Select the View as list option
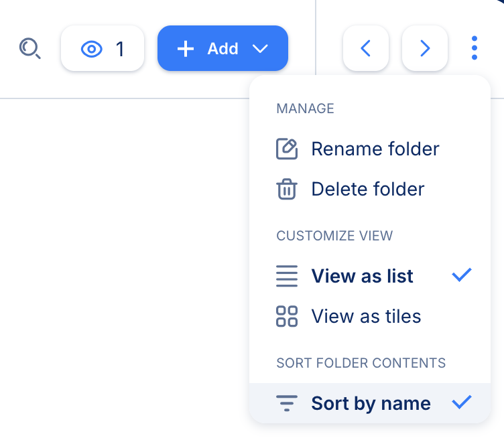The width and height of the screenshot is (504, 442). (362, 276)
